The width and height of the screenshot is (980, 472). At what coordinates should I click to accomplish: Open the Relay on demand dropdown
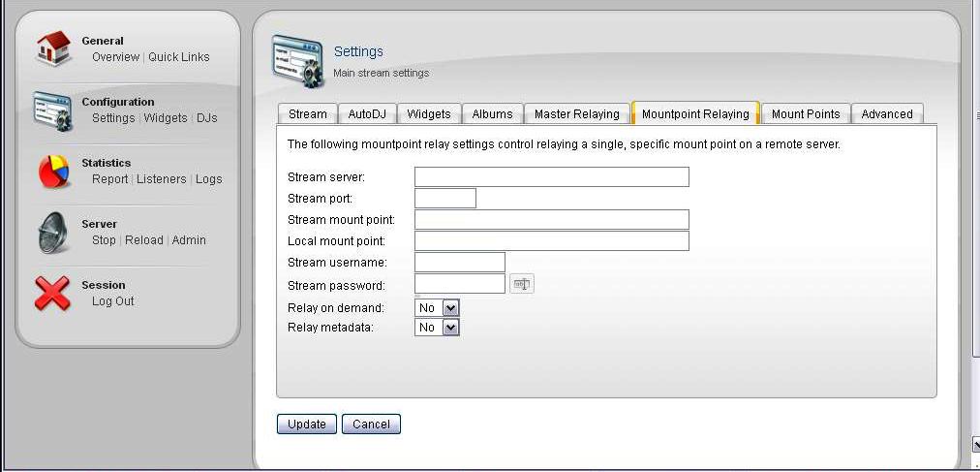click(x=437, y=307)
